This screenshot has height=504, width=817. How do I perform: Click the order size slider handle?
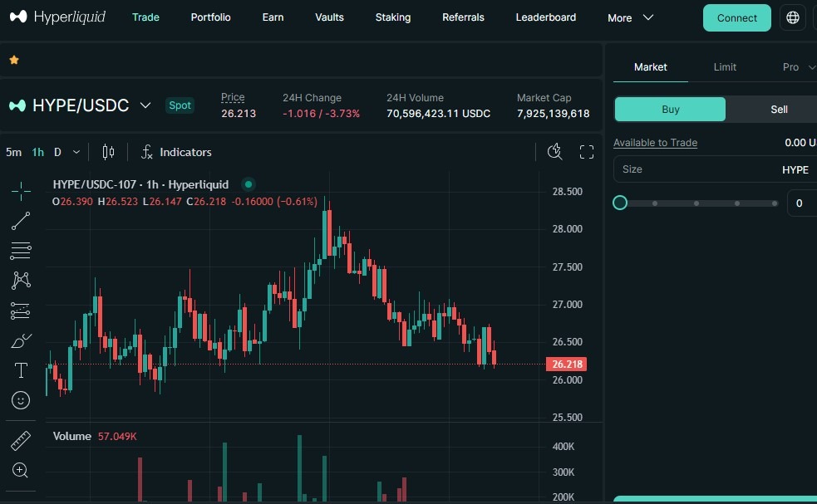coord(620,203)
